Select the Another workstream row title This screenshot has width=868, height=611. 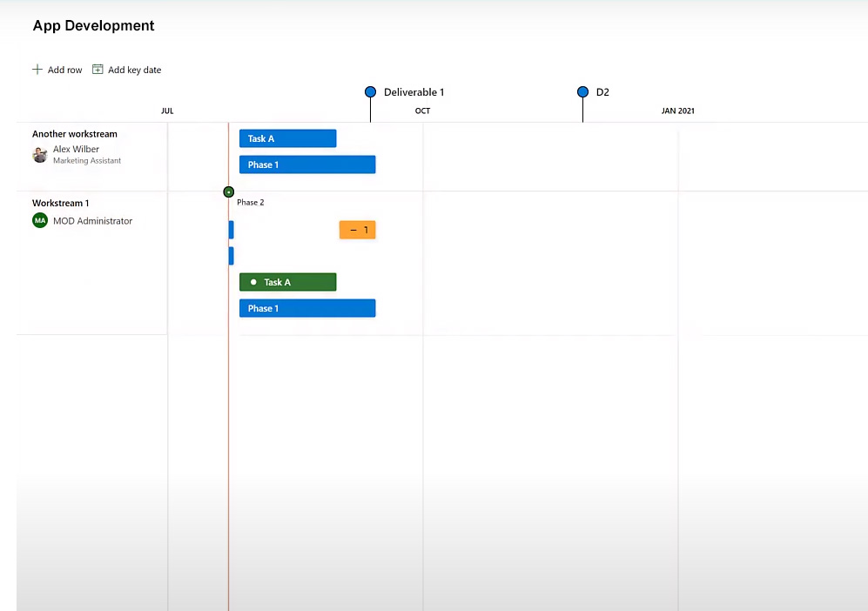pyautogui.click(x=75, y=134)
